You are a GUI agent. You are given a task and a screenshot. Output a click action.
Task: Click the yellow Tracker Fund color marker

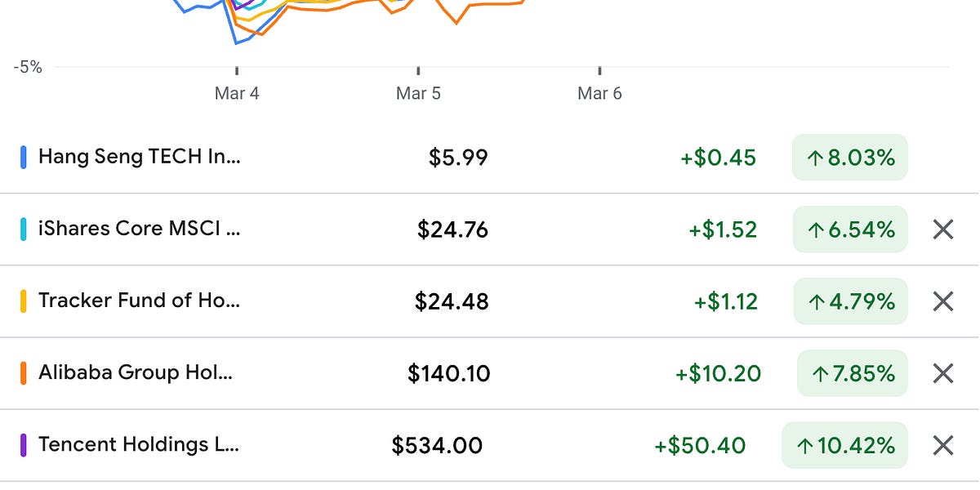pyautogui.click(x=24, y=301)
